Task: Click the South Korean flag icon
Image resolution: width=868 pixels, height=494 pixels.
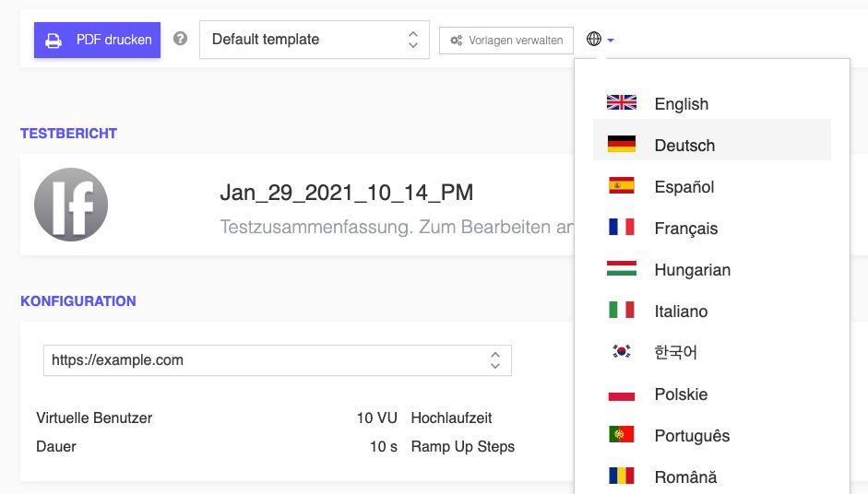Action: pyautogui.click(x=622, y=352)
